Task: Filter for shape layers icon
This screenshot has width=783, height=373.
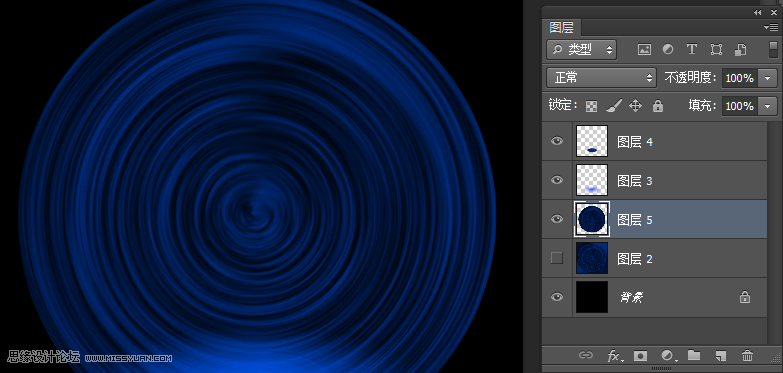Action: point(716,49)
